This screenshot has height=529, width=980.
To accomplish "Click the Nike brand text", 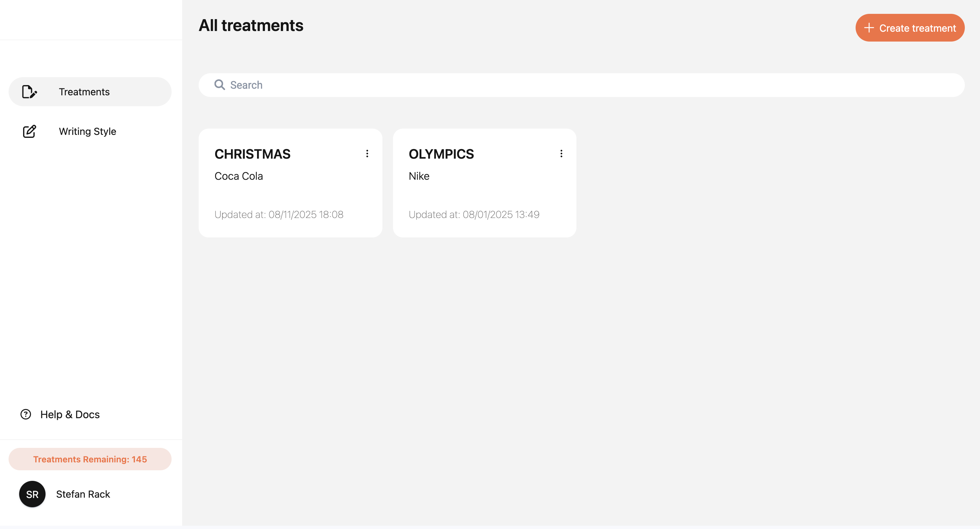I will [419, 176].
